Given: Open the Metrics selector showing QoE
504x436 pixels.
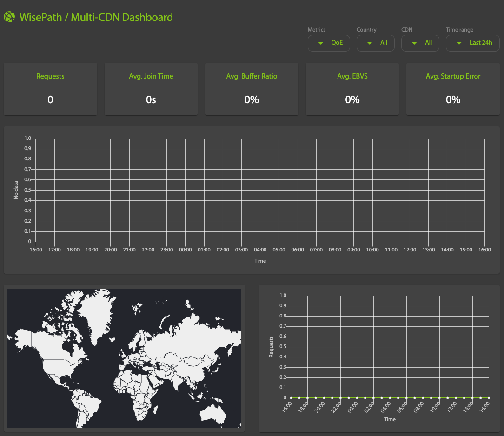Looking at the screenshot, I should (x=329, y=43).
